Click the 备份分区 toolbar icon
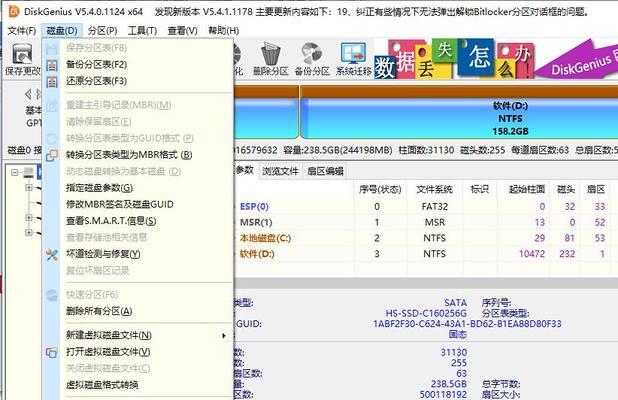Screen dimensions: 618x400 (x=312, y=59)
